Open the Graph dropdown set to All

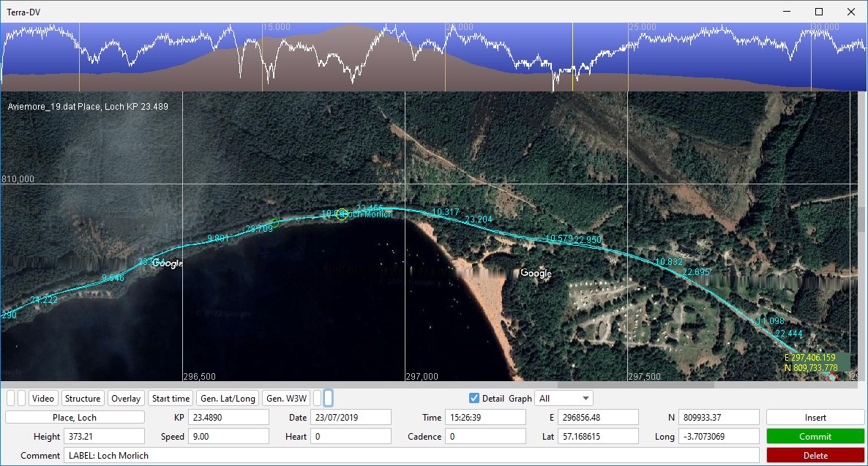[564, 399]
